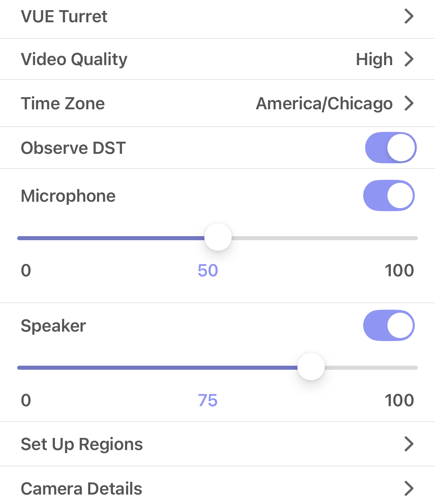This screenshot has height=504, width=435.
Task: Tap the Video Quality chevron arrow
Action: point(409,59)
